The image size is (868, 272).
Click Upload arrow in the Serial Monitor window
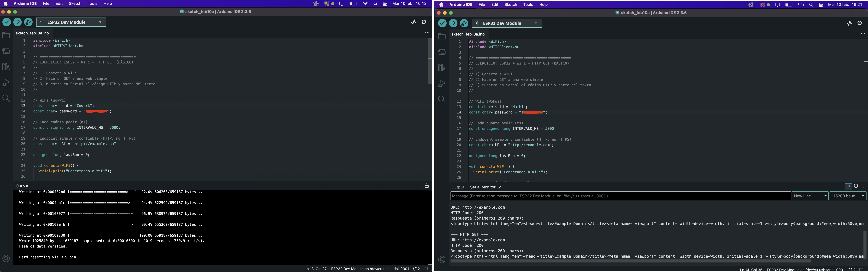[453, 23]
